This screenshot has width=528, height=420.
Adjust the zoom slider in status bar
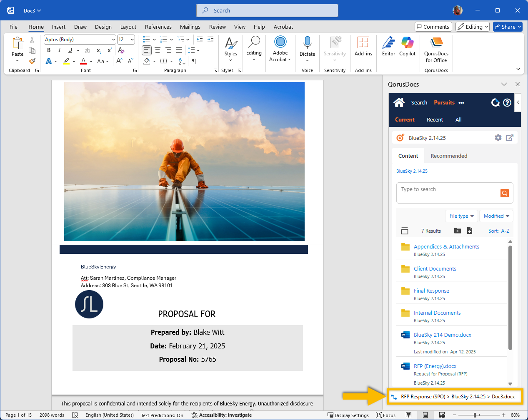click(475, 415)
